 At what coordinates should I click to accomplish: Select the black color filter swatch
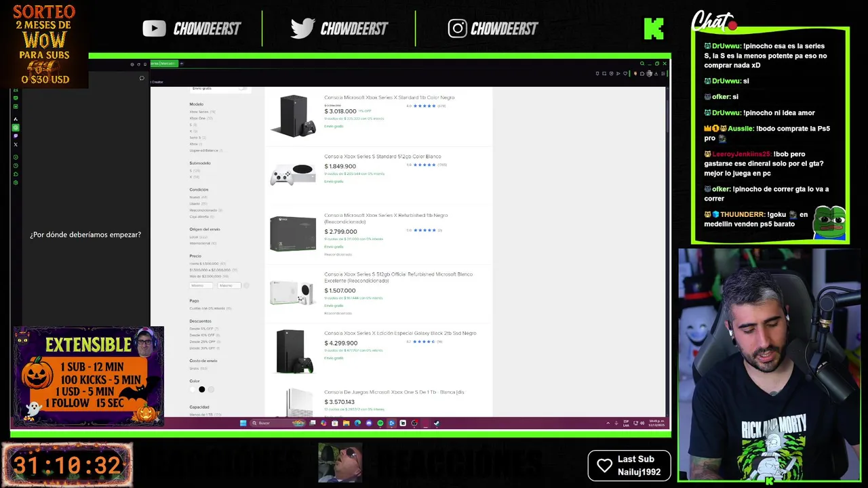202,390
